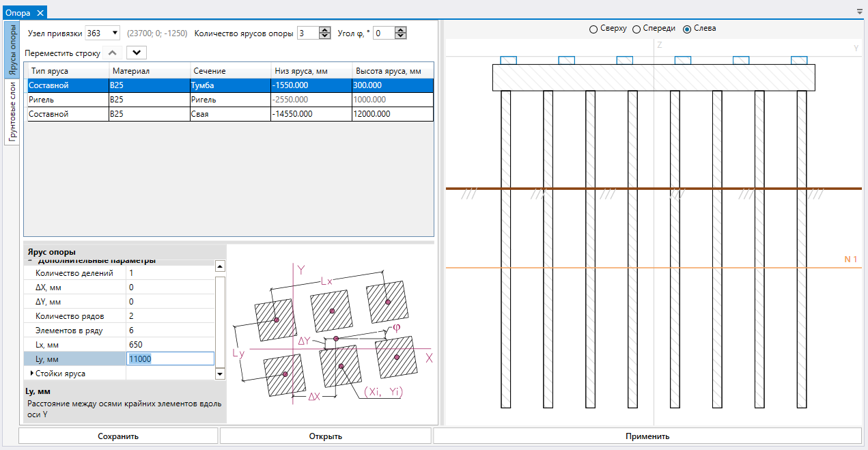Screen dimensions: 868x450
Task: Click Сохранить button
Action: pyautogui.click(x=118, y=436)
